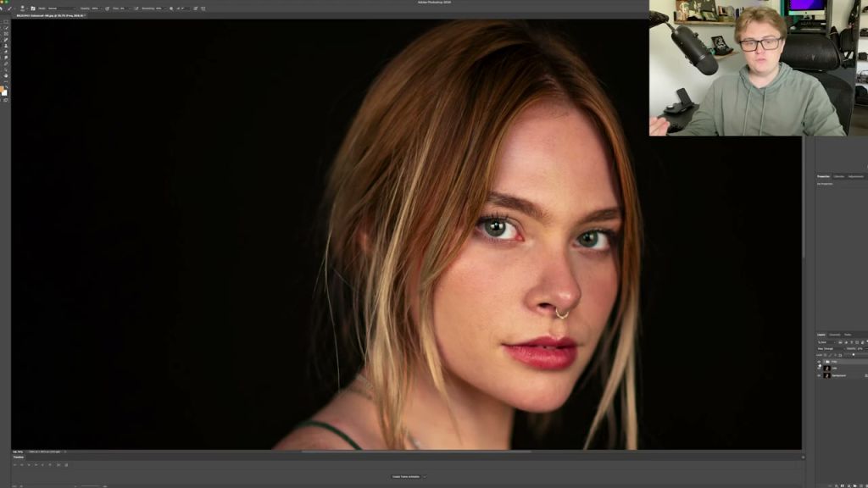This screenshot has width=868, height=488.
Task: Open the white background color swatch
Action: (x=5, y=93)
